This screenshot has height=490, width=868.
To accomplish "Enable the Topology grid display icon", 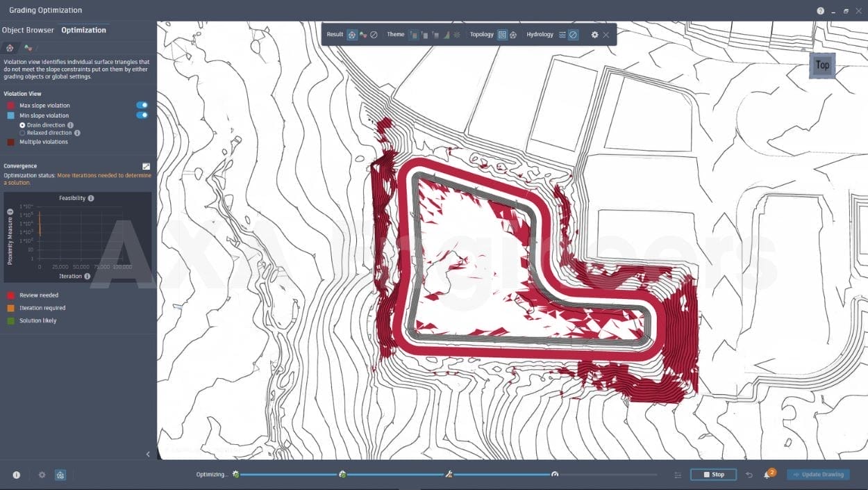I will 503,34.
